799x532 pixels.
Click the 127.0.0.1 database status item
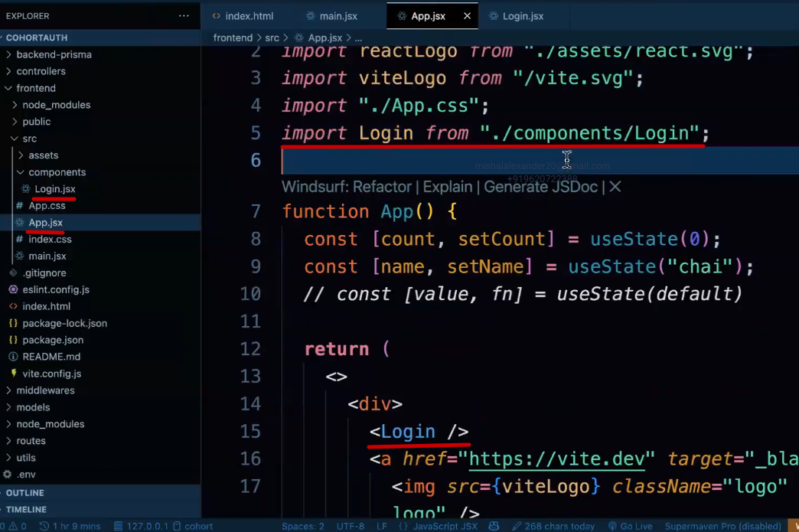click(141, 526)
